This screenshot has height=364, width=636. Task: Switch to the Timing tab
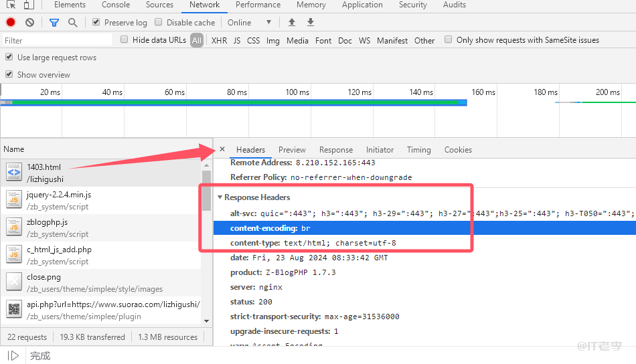click(x=418, y=150)
